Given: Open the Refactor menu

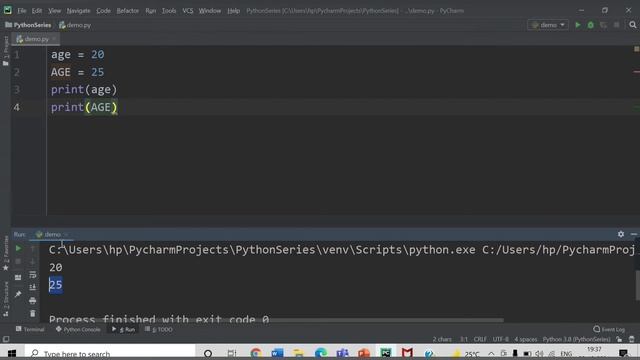Looking at the screenshot, I should [128, 11].
